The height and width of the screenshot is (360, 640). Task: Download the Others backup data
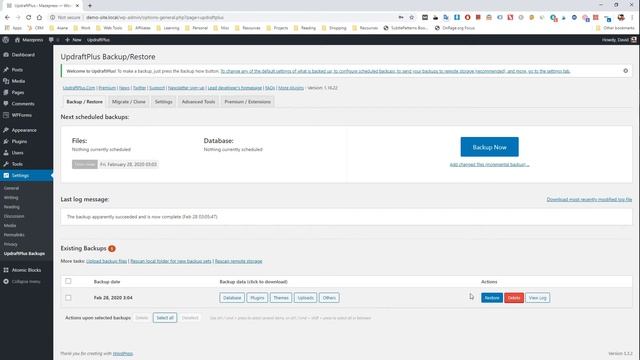[329, 298]
